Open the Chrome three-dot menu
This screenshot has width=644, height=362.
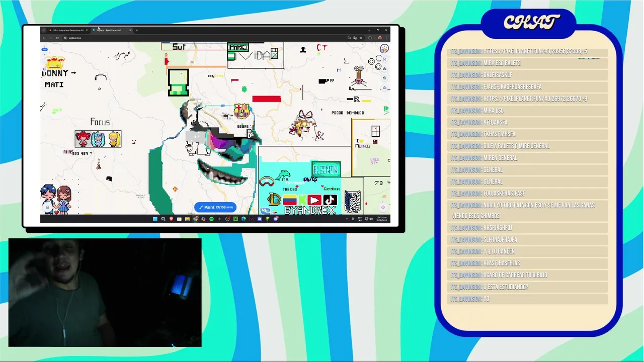tap(386, 38)
